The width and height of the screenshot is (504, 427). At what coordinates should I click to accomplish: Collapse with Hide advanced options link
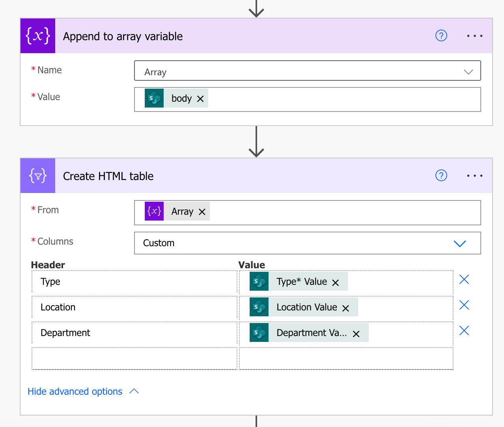75,392
